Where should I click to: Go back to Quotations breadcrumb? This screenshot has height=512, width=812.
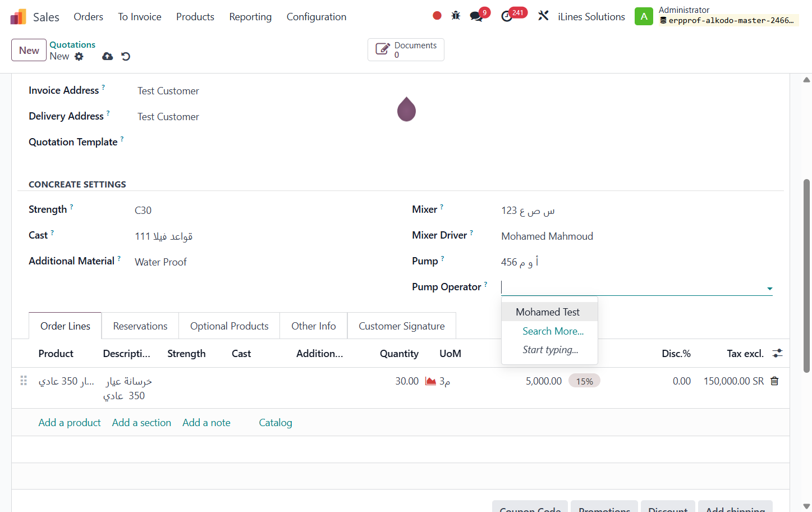pos(72,44)
